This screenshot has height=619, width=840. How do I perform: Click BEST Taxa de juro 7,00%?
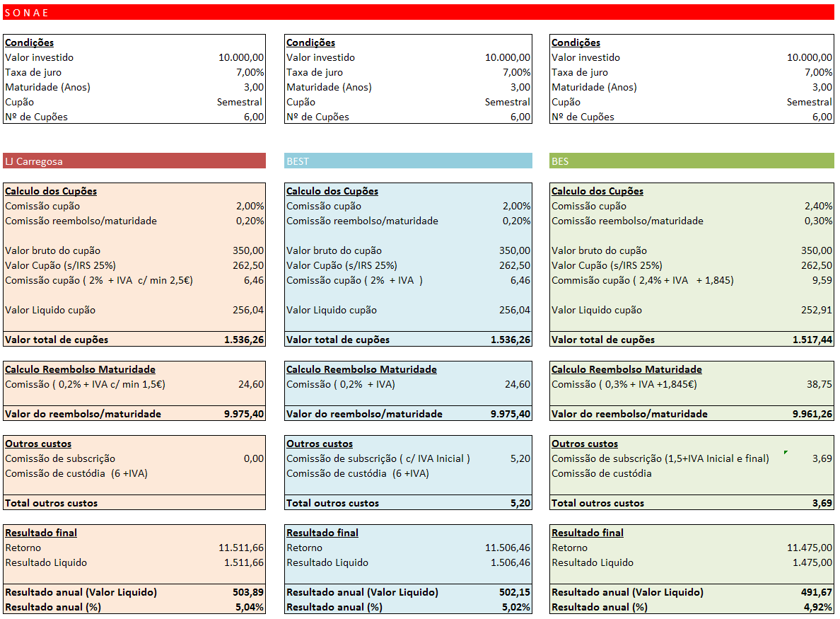(516, 72)
